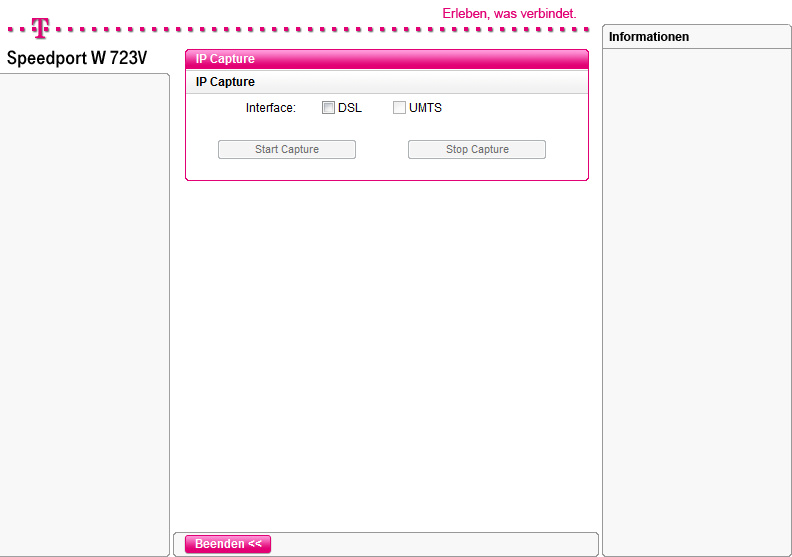Image resolution: width=792 pixels, height=557 pixels.
Task: Enable the UMTS interface checkbox
Action: (399, 108)
